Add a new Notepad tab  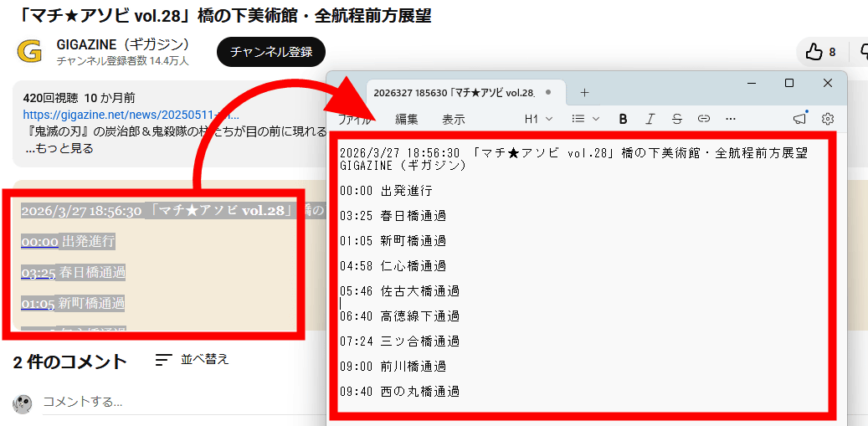[584, 92]
